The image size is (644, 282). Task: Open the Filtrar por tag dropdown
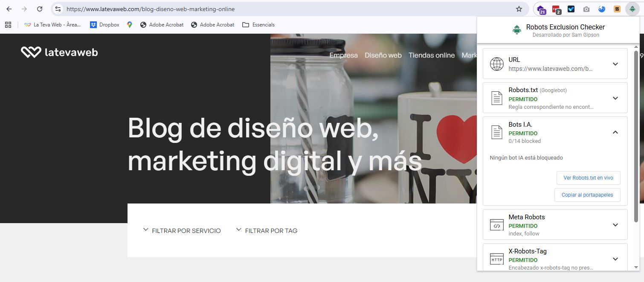tap(267, 231)
